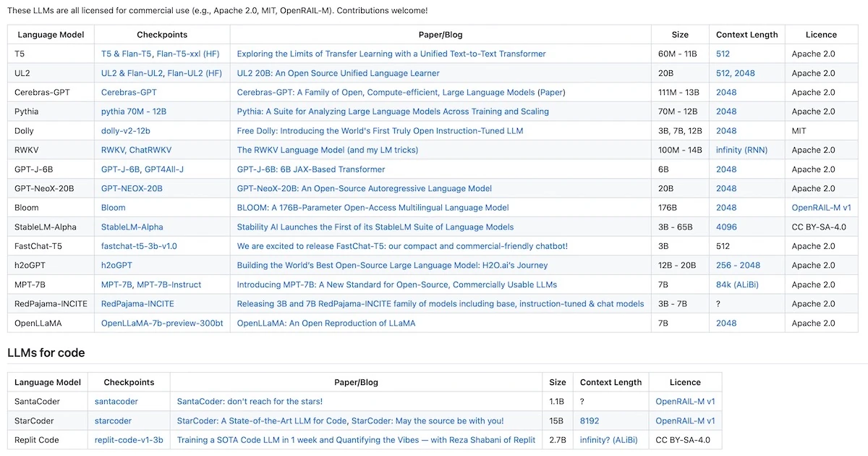Open Training a SOTA Code LLM blog link

(x=357, y=440)
